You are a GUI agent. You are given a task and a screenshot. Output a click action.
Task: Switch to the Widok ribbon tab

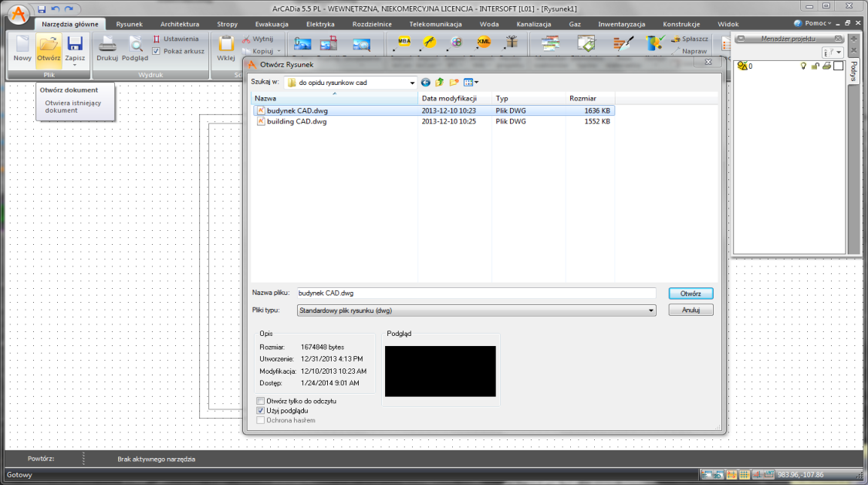tap(728, 24)
